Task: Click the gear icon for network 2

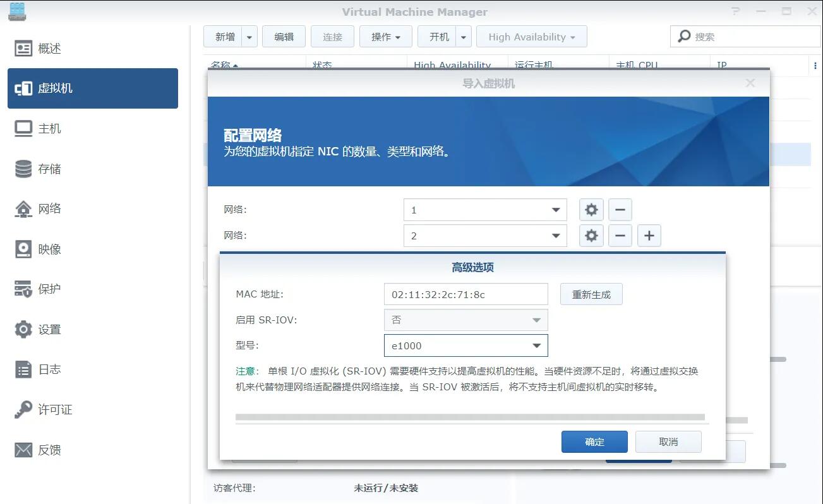Action: click(591, 236)
